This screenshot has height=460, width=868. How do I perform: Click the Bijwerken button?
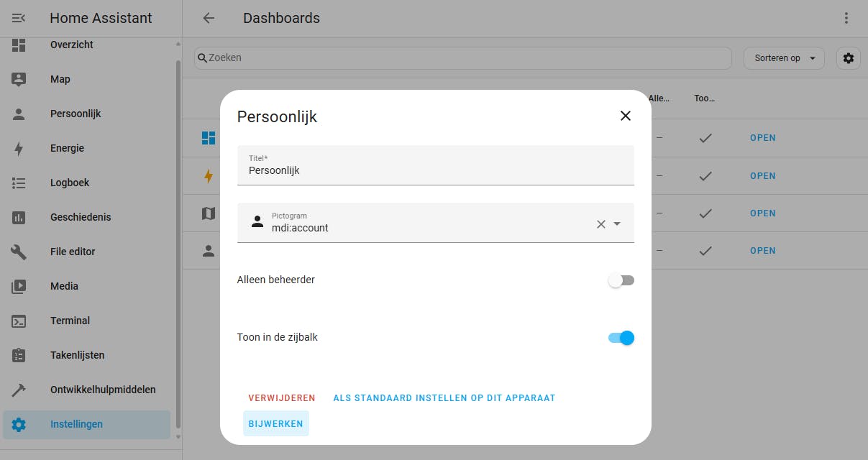point(276,424)
